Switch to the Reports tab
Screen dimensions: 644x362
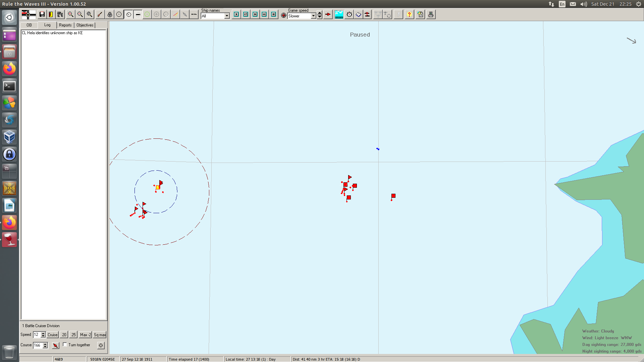pos(65,25)
